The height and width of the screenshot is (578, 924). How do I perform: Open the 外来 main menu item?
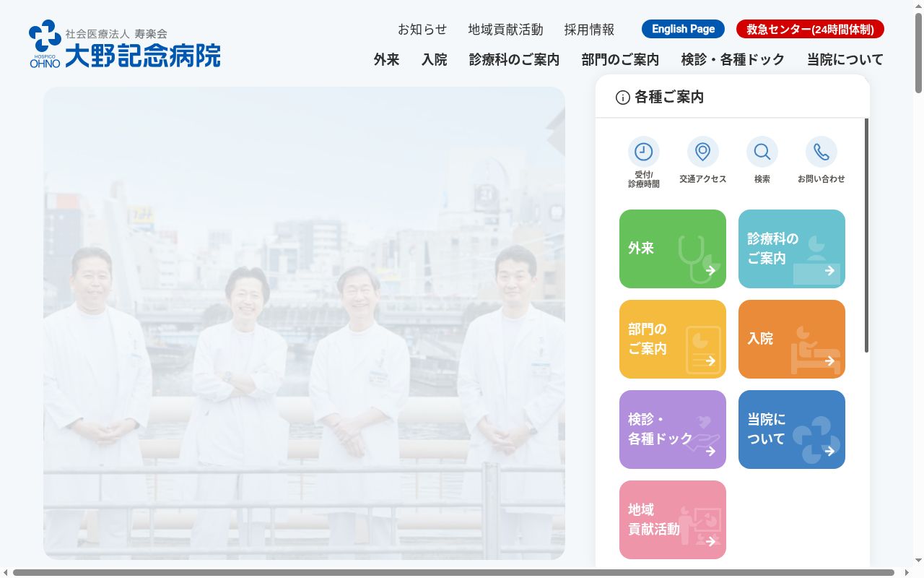point(386,60)
